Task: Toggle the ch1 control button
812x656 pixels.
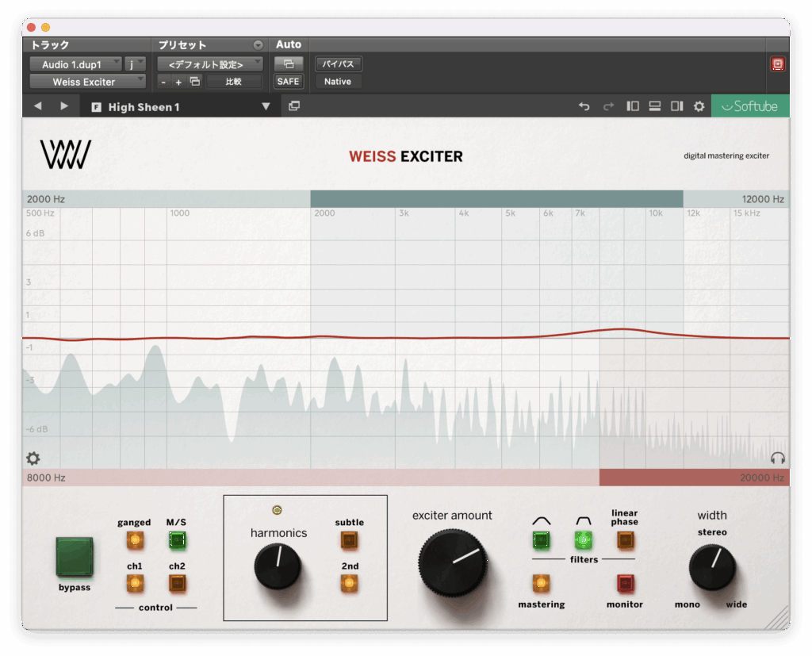Action: pos(135,584)
